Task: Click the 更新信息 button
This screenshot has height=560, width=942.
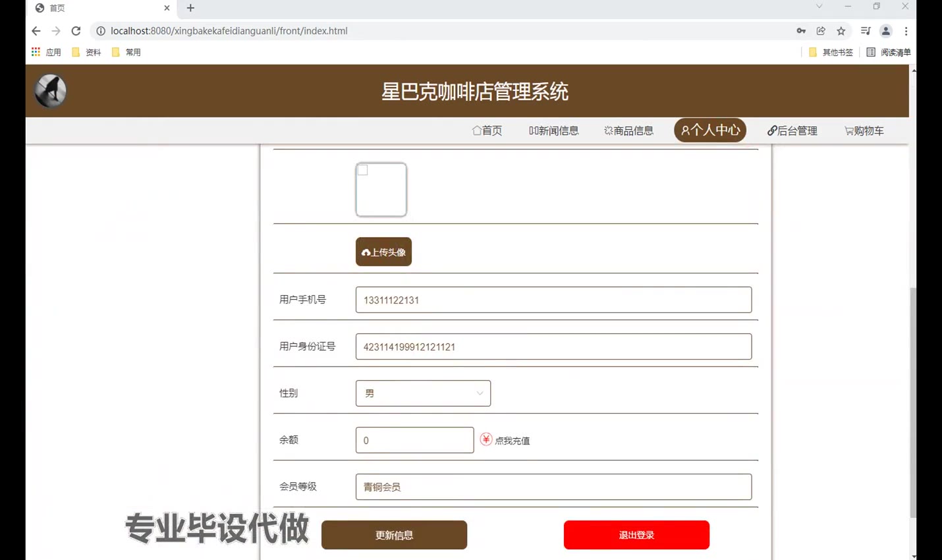Action: click(394, 535)
